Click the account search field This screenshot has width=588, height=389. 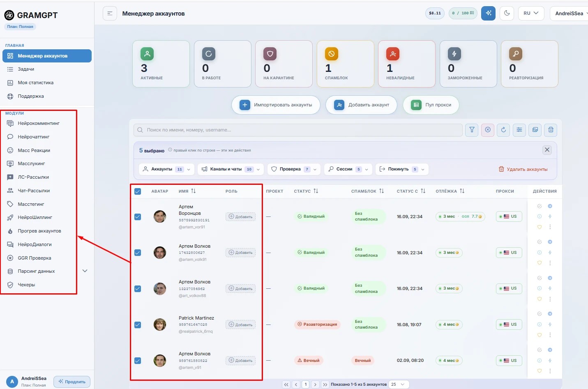pos(298,130)
